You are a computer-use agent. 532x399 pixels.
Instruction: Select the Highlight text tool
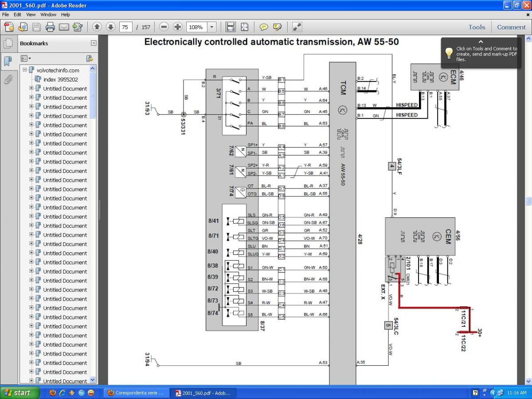point(278,27)
